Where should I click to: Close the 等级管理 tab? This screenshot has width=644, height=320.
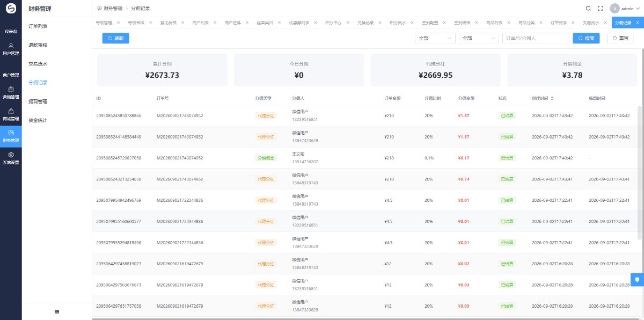tap(118, 23)
